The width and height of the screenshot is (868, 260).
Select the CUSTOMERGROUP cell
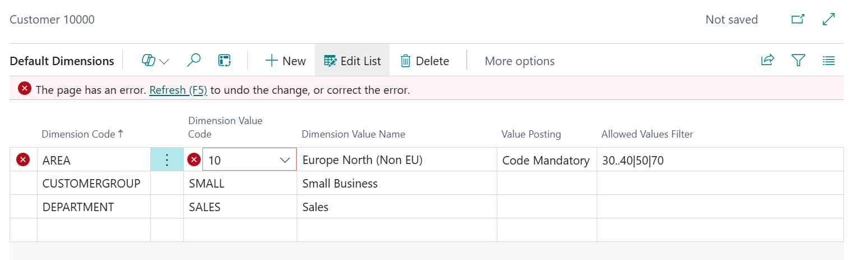[x=94, y=183]
